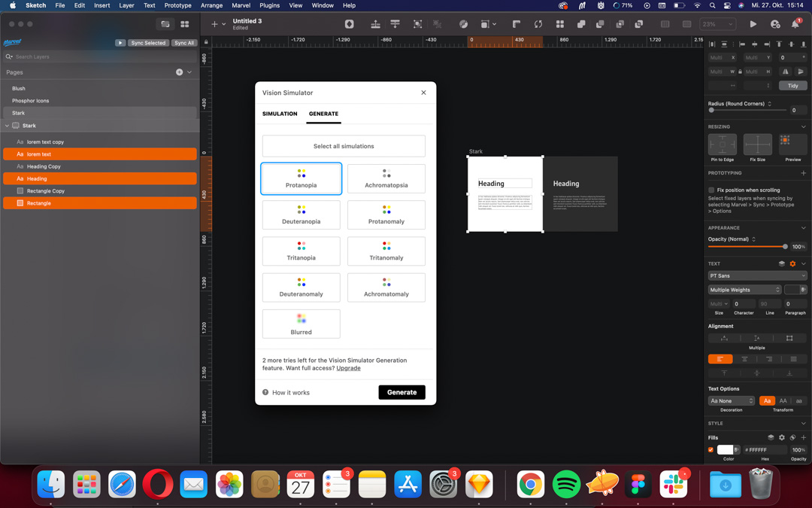Select the Heading Copy layer
Image resolution: width=812 pixels, height=508 pixels.
(100, 166)
